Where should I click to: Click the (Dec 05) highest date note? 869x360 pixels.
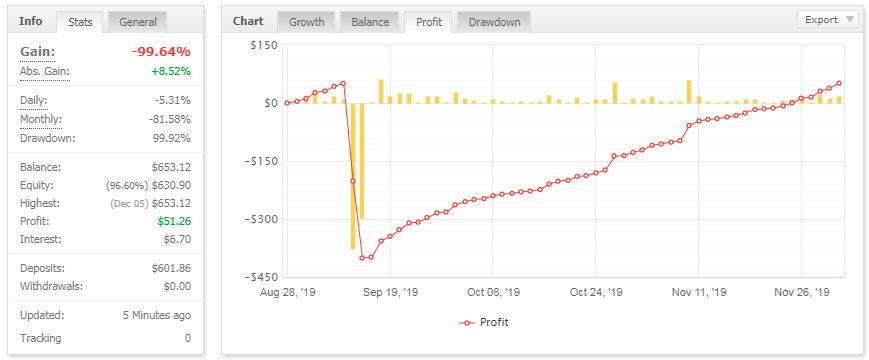pos(130,204)
